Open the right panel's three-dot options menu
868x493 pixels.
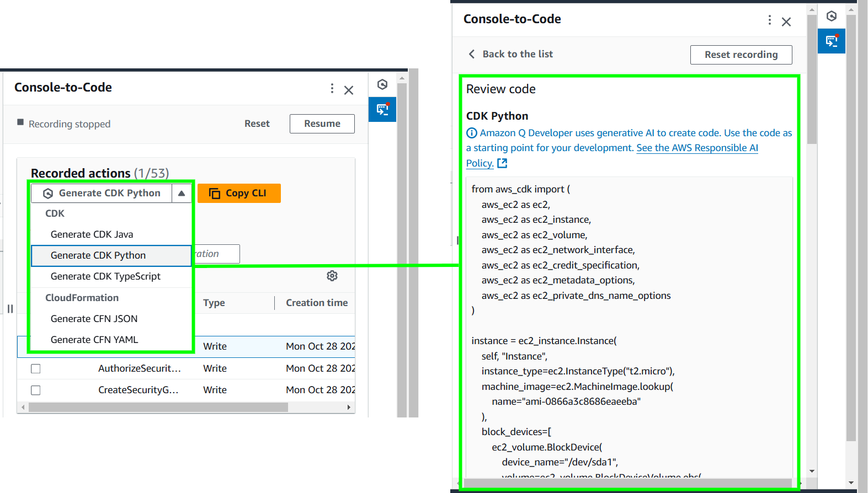click(x=770, y=20)
